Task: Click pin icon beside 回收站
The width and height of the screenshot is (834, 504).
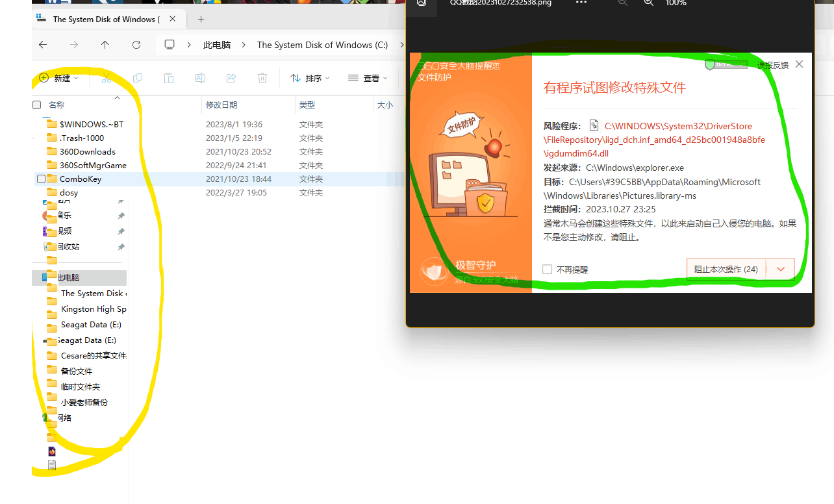Action: (x=121, y=247)
